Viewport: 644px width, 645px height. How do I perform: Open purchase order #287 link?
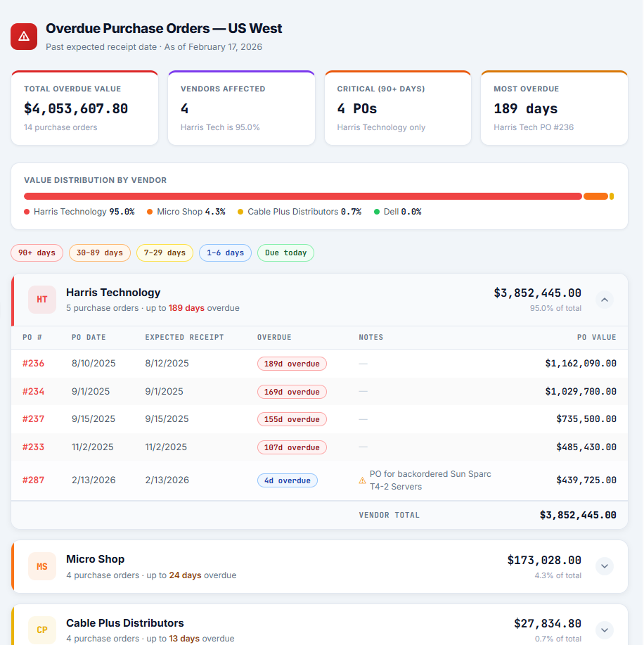coord(33,480)
